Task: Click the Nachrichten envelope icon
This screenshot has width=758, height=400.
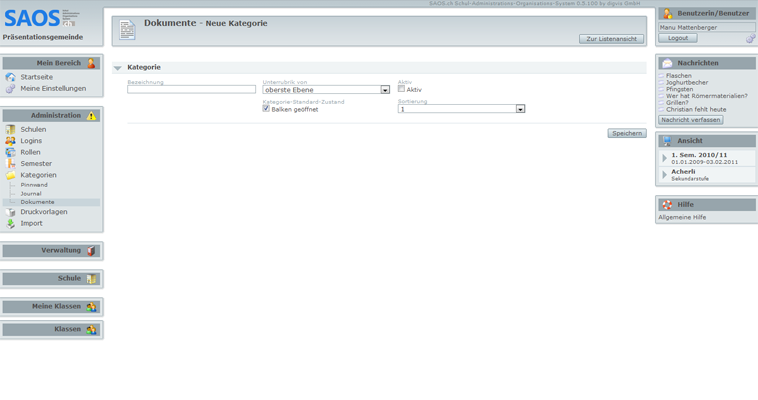Action: [668, 63]
